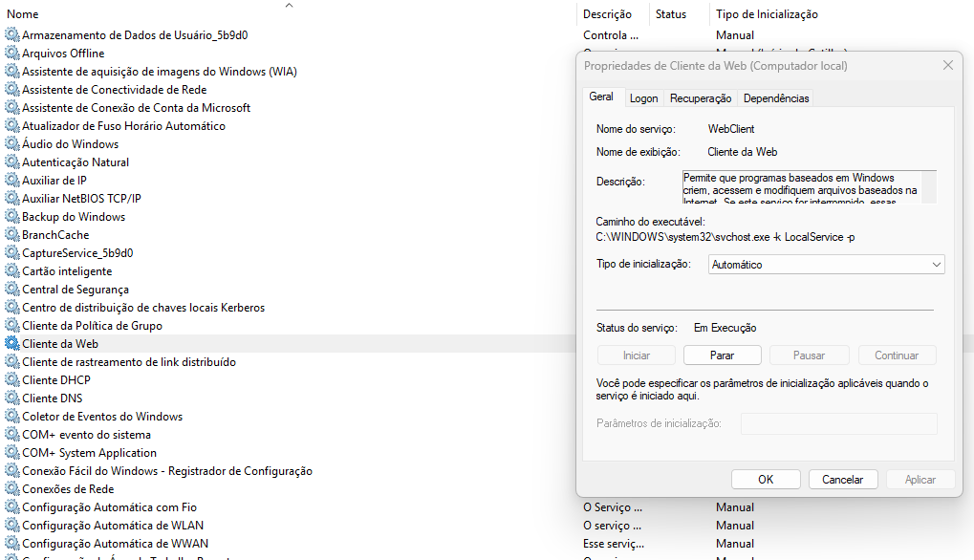Select the gear icon next to BranchCache
974x560 pixels.
(x=11, y=235)
